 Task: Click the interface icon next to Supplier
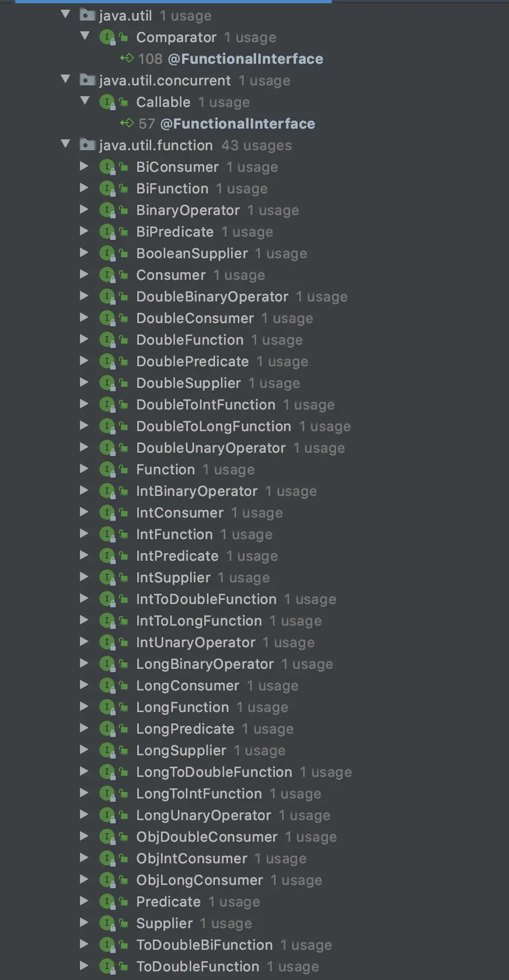[x=108, y=923]
